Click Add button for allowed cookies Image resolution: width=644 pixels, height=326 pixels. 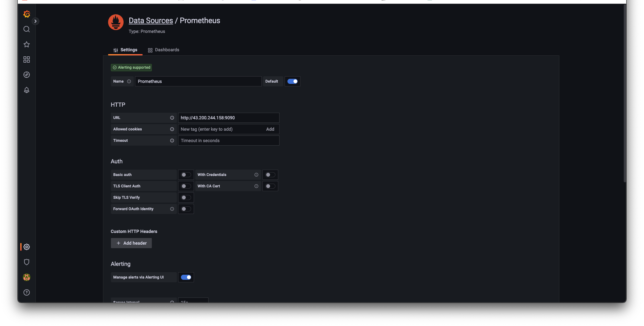[x=270, y=129]
